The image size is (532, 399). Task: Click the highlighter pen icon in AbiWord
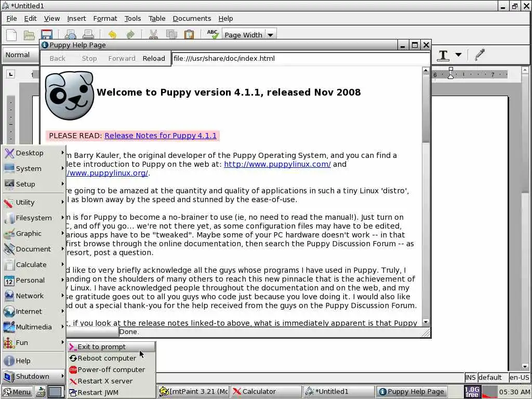pos(480,55)
